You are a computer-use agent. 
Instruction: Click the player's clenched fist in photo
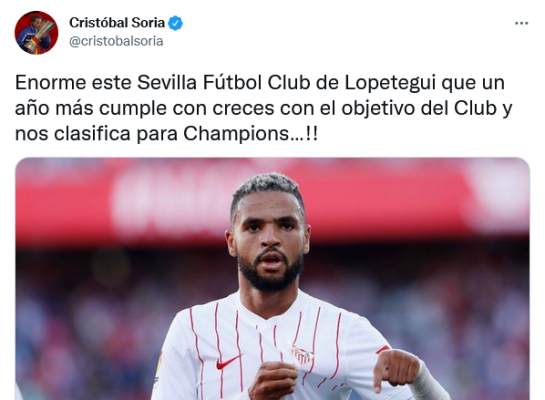pos(274,380)
